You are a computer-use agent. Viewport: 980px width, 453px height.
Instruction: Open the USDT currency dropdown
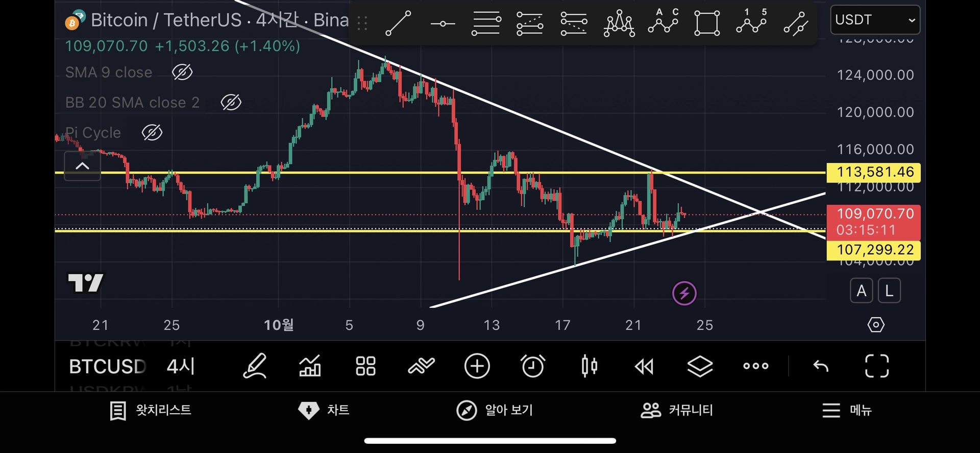(875, 20)
